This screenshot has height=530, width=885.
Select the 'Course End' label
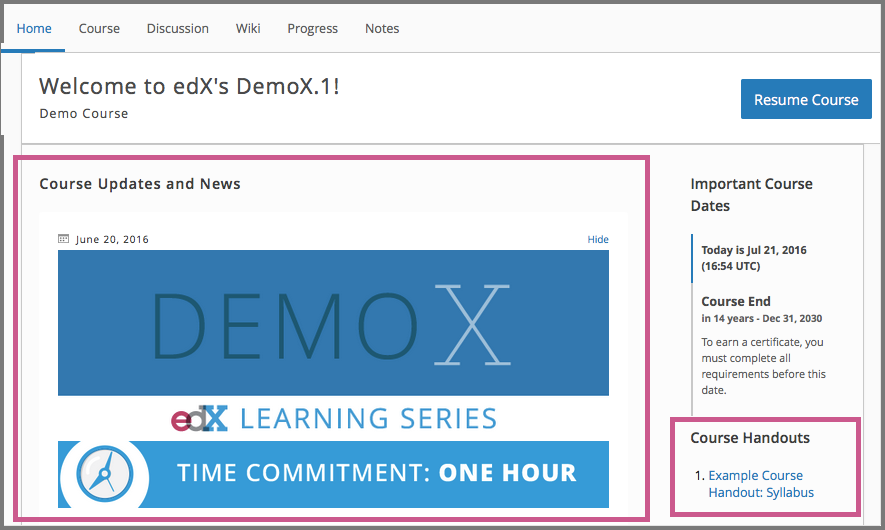point(735,301)
